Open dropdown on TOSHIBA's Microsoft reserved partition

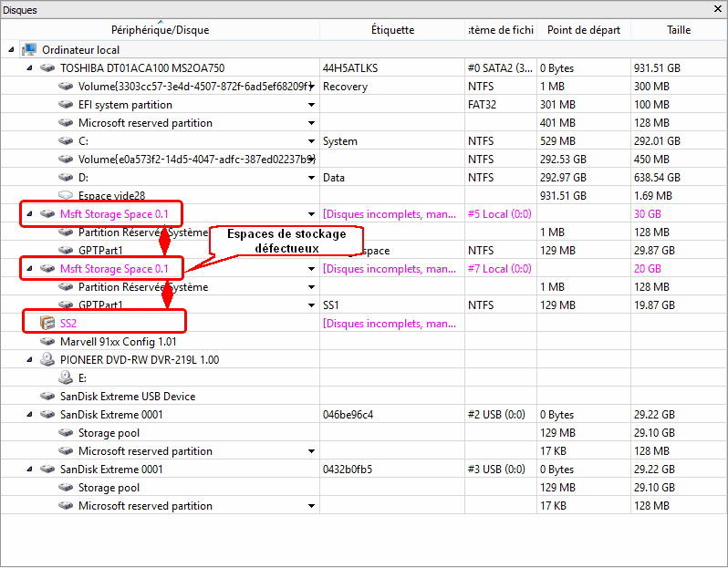click(x=311, y=123)
